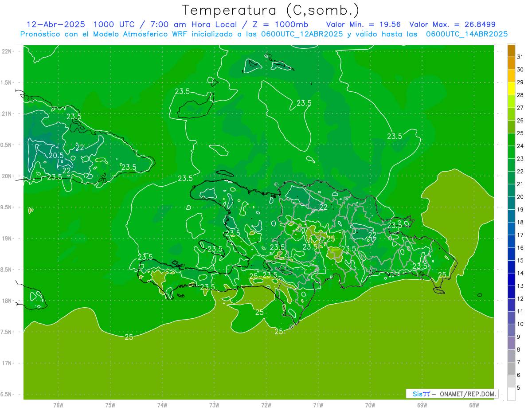The image size is (532, 411).
Task: Click the "72W" longitude axis label
Action: click(x=266, y=405)
